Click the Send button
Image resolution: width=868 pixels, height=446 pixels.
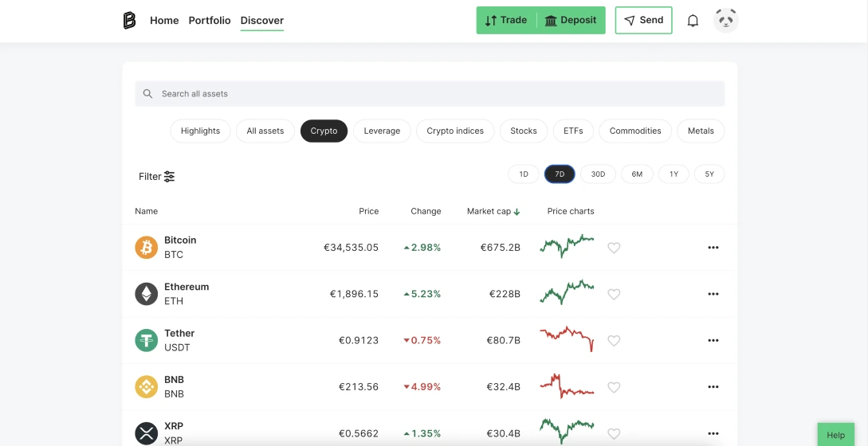tap(644, 21)
